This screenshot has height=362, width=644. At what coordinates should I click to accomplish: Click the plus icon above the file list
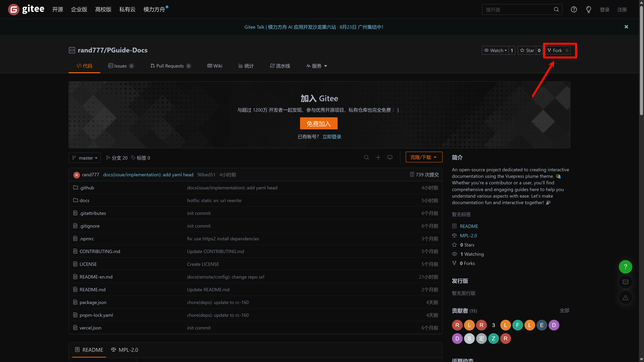(378, 157)
